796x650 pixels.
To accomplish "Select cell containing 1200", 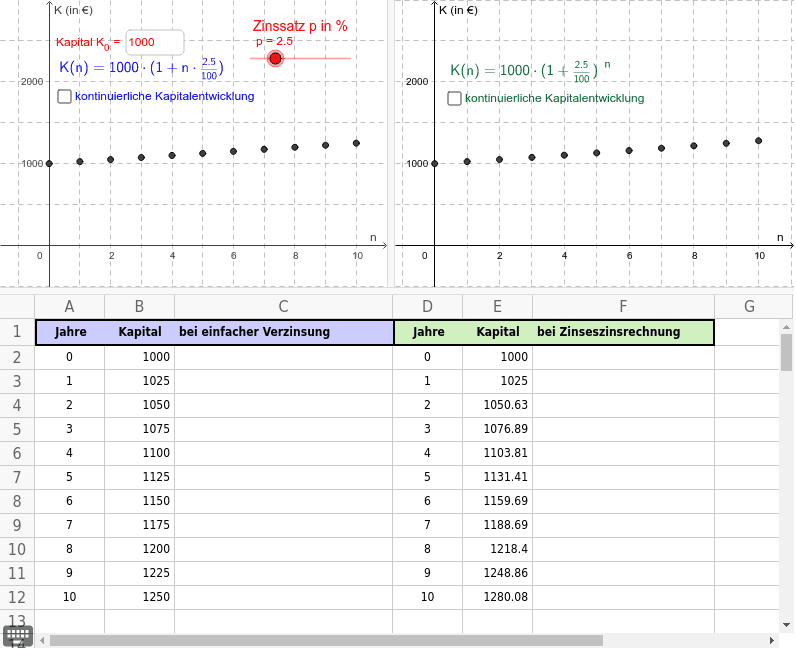I will coord(140,549).
